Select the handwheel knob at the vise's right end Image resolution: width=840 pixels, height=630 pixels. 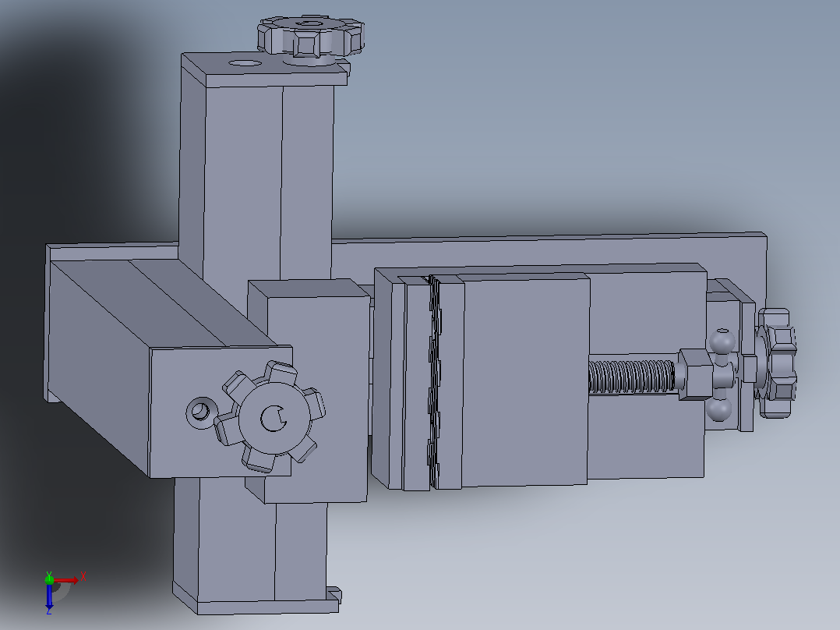click(x=776, y=363)
